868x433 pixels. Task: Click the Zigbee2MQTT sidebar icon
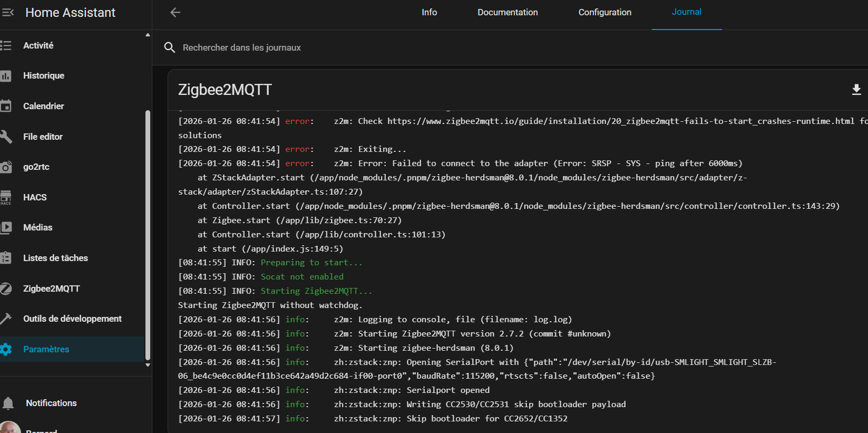point(6,288)
